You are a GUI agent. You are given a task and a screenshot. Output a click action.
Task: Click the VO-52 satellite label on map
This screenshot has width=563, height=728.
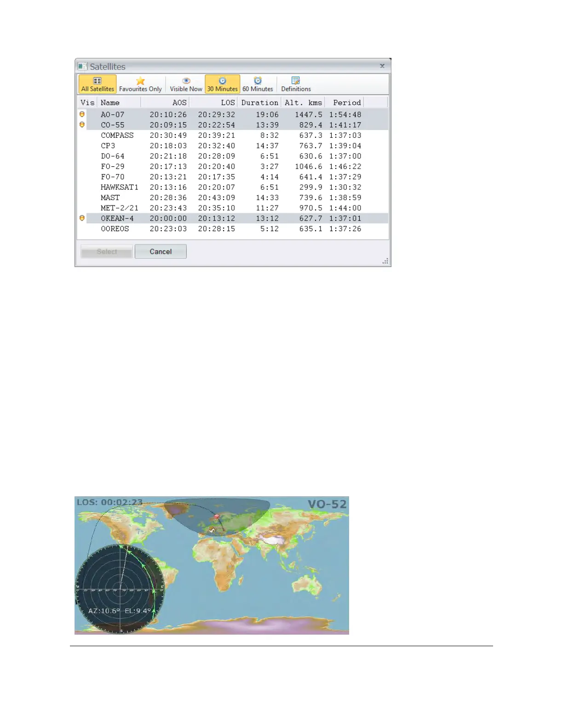[327, 504]
